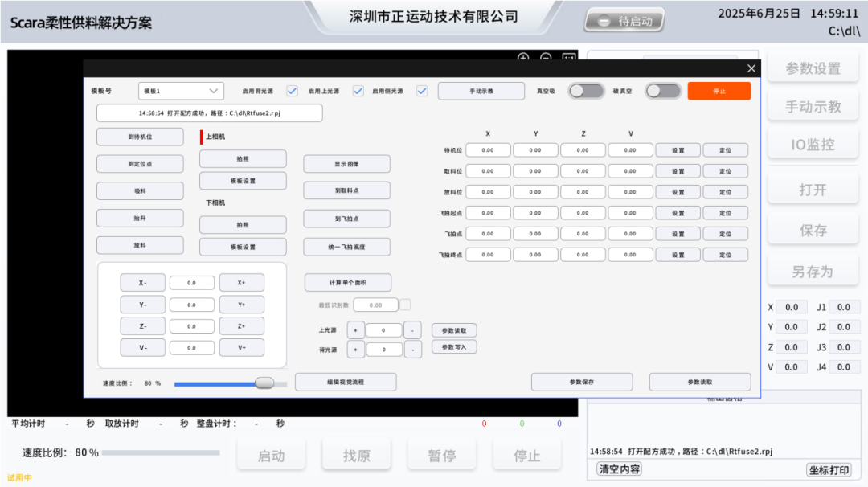Toggle the 真空吸 vacuum suction switch on
Viewport: 868px width, 487px height.
coord(586,91)
